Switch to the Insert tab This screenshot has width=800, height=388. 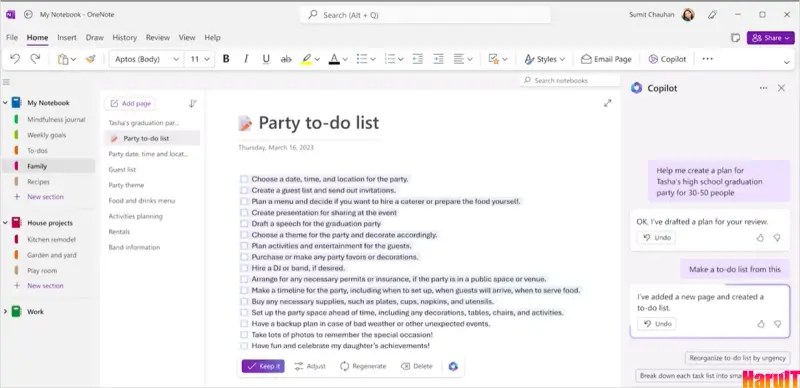(x=67, y=38)
